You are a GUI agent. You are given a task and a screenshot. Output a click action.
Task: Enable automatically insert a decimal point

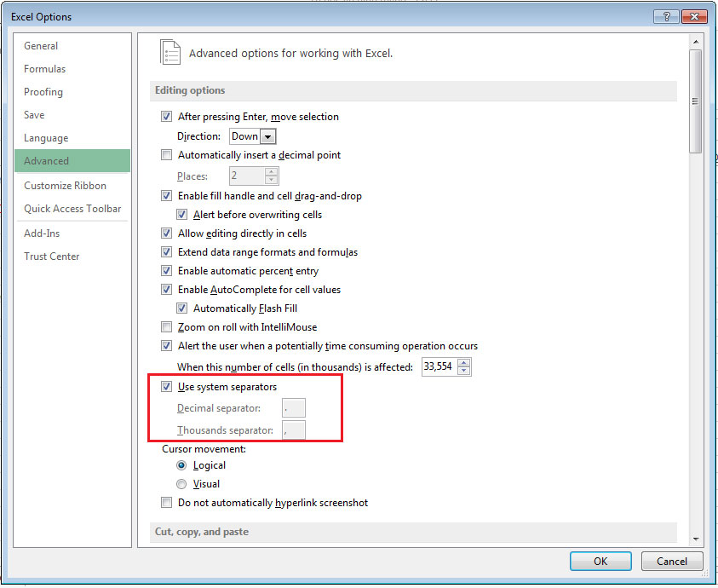[166, 154]
